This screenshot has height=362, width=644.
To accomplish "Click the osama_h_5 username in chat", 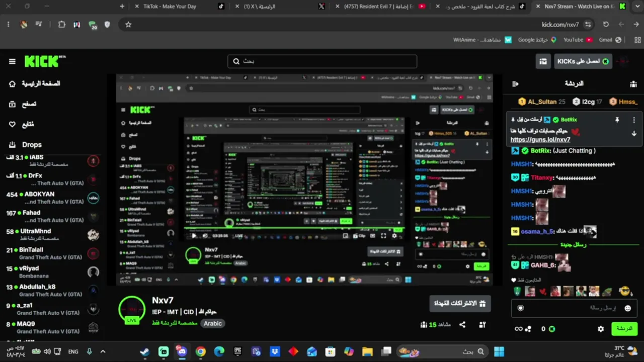I will 537,231.
